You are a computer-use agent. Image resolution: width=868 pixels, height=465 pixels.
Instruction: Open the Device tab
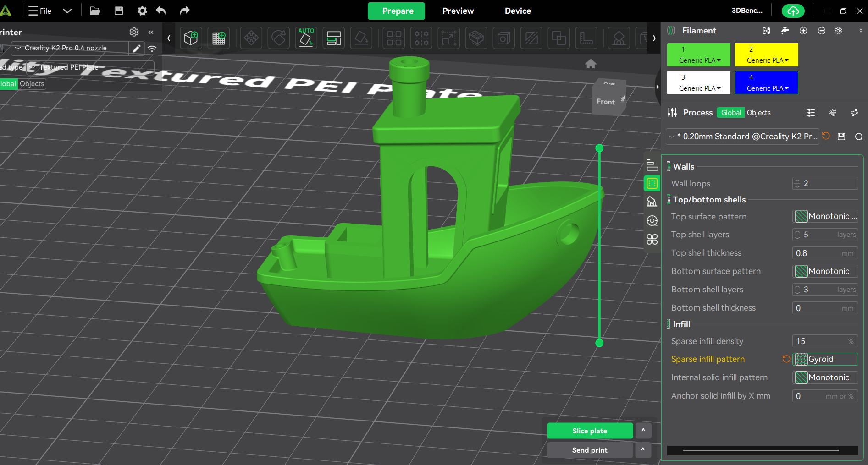[518, 11]
